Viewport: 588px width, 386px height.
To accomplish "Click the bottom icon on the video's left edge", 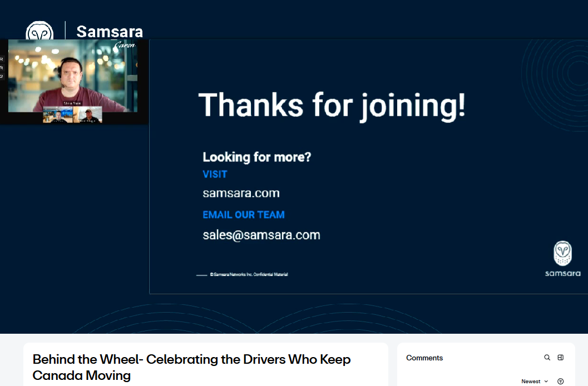I will pyautogui.click(x=2, y=76).
